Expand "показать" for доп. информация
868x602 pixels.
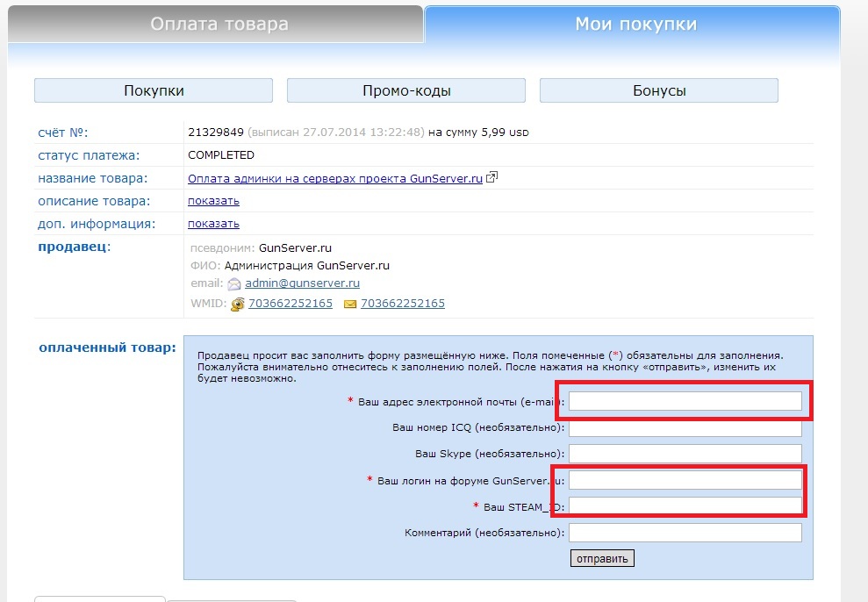point(213,224)
